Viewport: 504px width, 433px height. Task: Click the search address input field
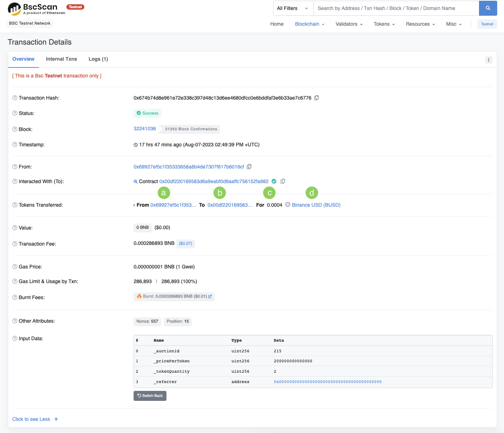point(396,8)
